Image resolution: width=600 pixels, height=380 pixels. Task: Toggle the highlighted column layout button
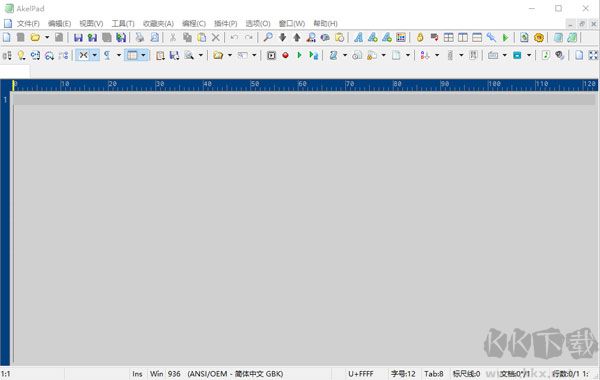[x=132, y=55]
